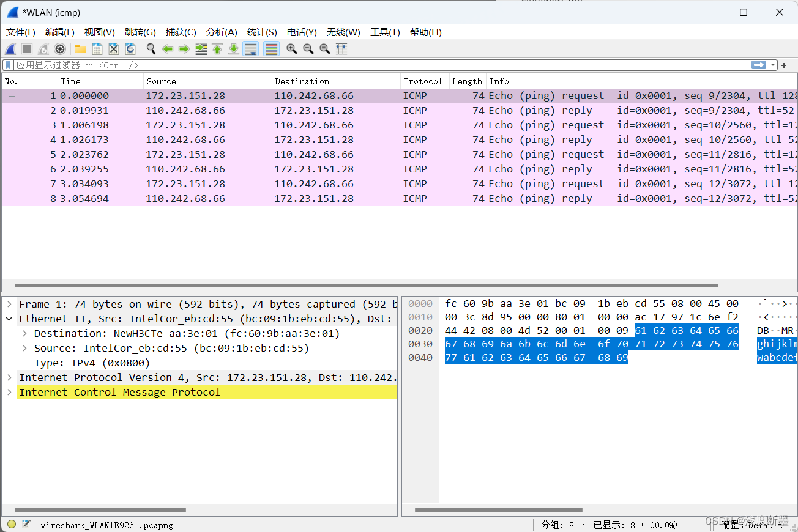Screen dimensions: 798x532
Task: Select packet 8 at time 3.054694
Action: pyautogui.click(x=399, y=199)
